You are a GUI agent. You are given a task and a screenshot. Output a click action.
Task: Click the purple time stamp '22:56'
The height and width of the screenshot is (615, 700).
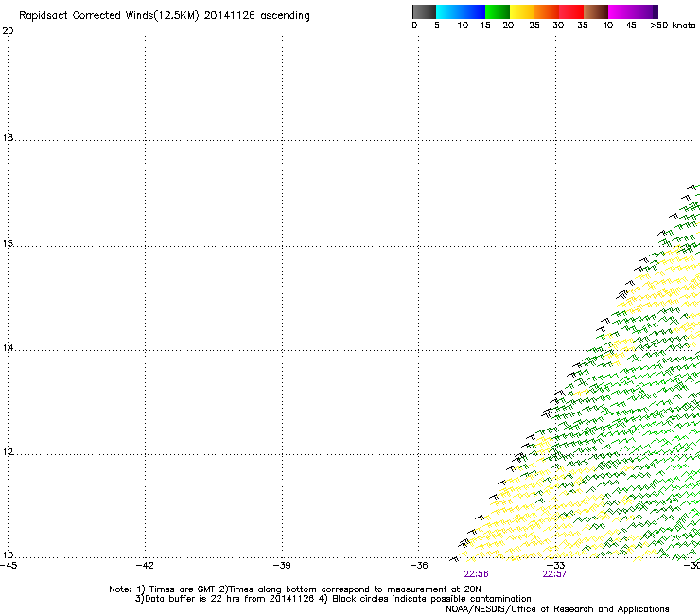[476, 574]
